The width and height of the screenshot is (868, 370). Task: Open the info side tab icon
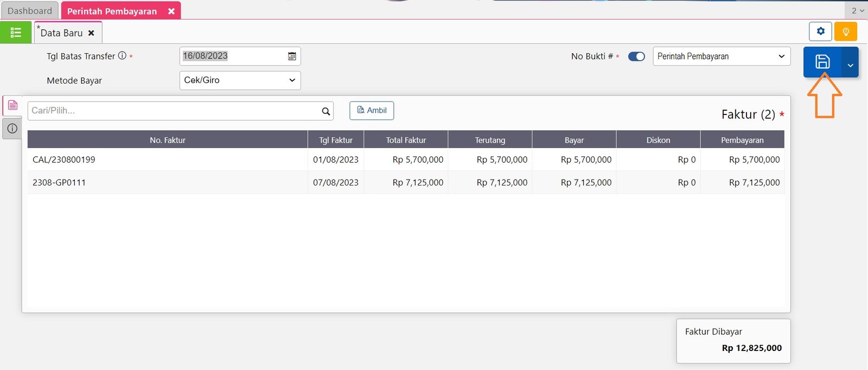pyautogui.click(x=12, y=129)
